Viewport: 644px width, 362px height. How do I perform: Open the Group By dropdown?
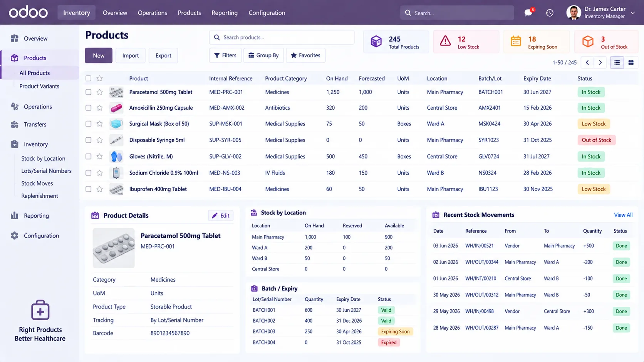263,55
